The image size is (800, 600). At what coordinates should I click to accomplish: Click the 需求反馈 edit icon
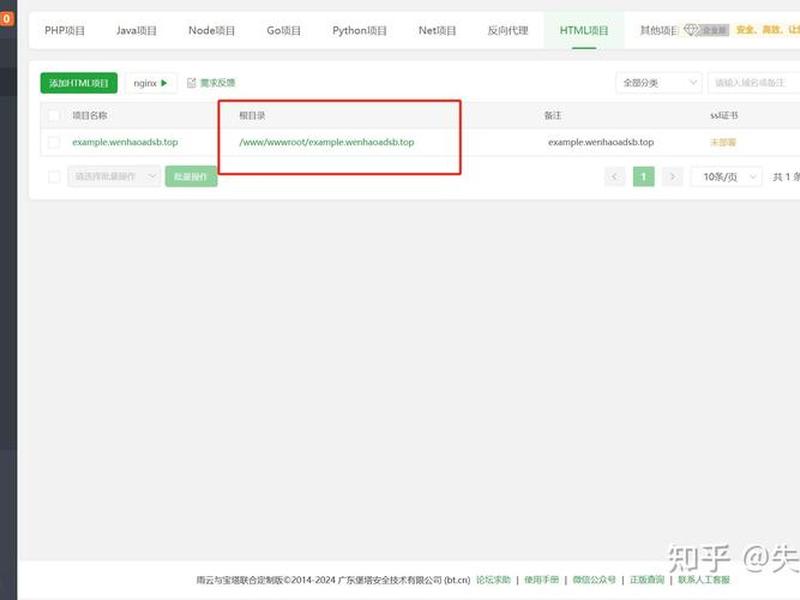pyautogui.click(x=191, y=83)
